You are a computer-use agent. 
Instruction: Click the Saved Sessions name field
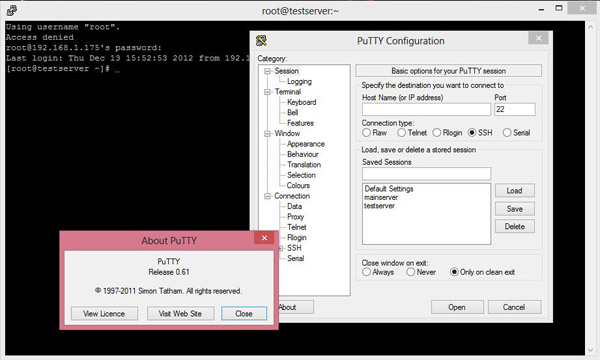(x=426, y=174)
